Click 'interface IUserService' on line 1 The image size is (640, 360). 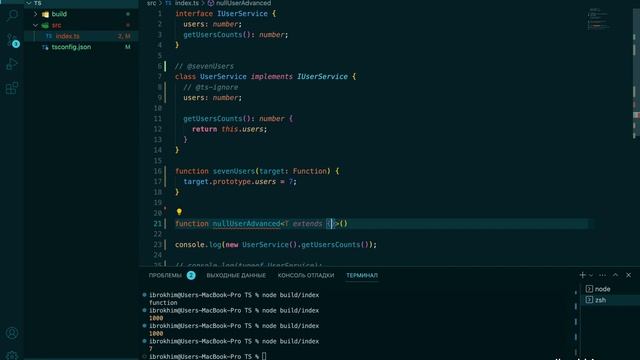point(221,13)
